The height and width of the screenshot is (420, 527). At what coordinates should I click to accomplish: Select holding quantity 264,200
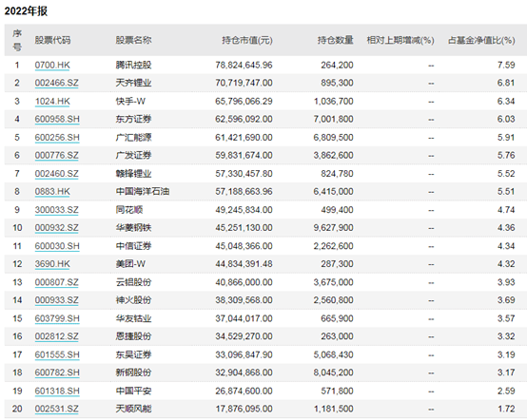pyautogui.click(x=337, y=66)
